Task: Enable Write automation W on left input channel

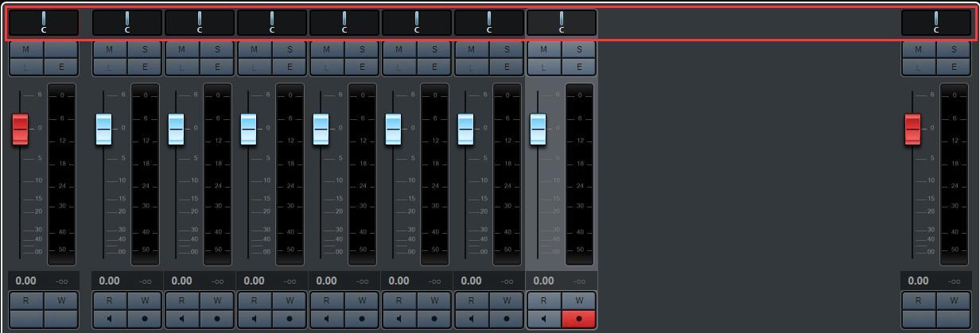Action: coord(60,301)
